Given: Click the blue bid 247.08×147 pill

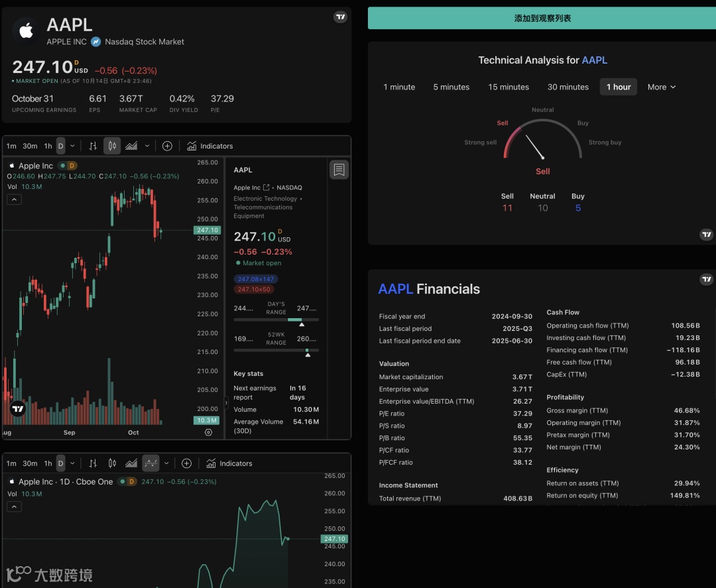Looking at the screenshot, I should 256,279.
